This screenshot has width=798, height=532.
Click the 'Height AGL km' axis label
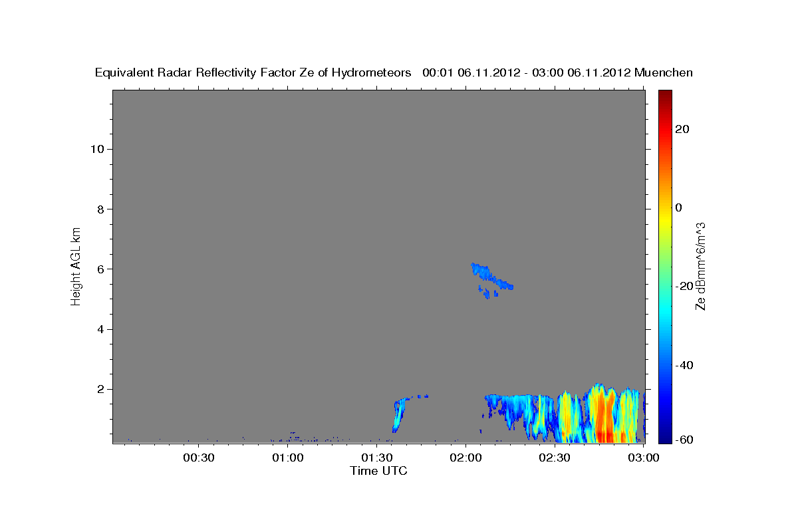(x=76, y=265)
